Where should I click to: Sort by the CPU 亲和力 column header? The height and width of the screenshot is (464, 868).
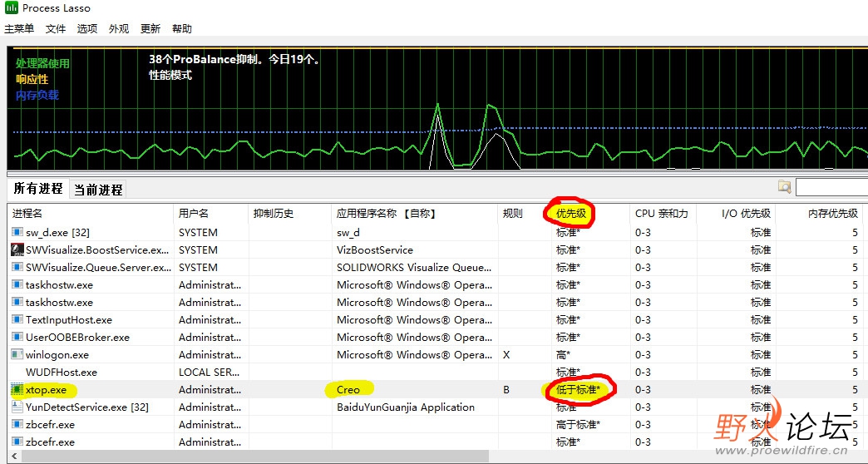[663, 213]
